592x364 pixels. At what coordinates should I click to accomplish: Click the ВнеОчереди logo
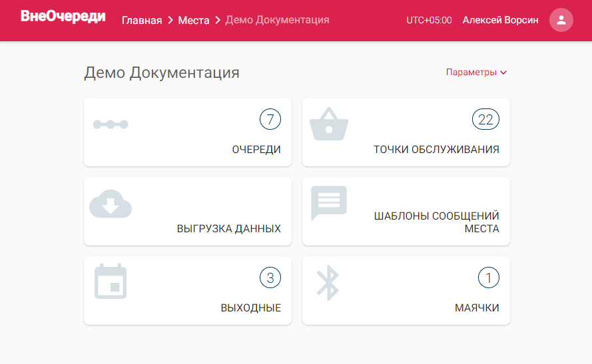[x=63, y=17]
